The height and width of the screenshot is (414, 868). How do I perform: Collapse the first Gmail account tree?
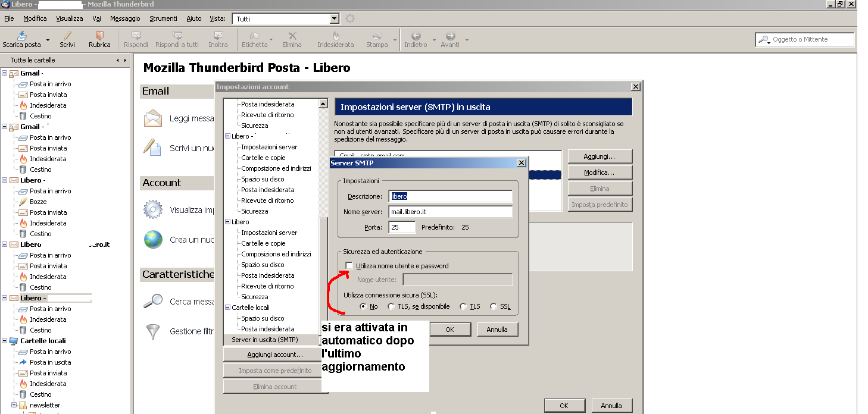[5, 73]
